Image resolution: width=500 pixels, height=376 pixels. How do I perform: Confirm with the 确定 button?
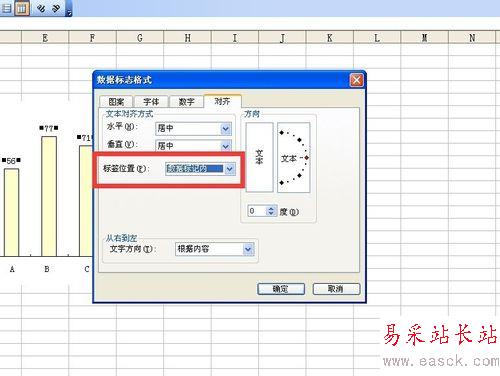[281, 289]
